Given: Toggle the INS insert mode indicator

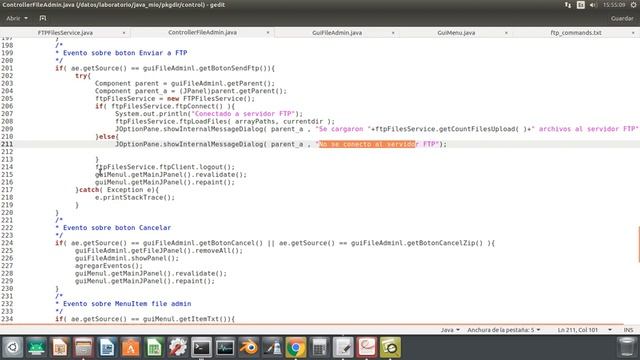Looking at the screenshot, I should point(628,330).
